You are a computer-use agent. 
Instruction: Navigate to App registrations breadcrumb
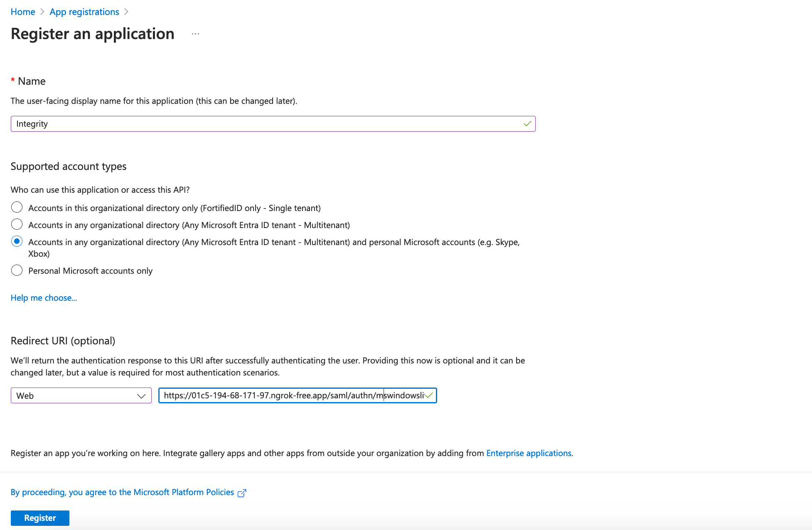(84, 12)
